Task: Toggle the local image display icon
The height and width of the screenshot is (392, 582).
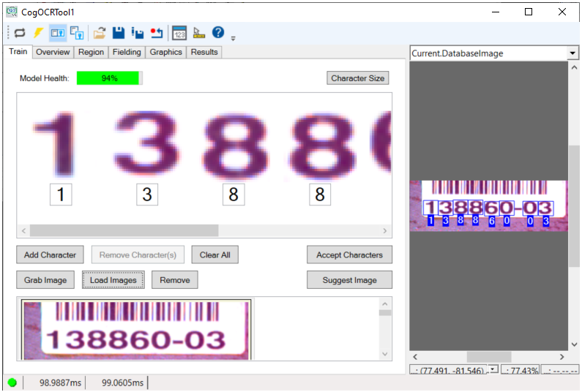Action: tap(58, 33)
